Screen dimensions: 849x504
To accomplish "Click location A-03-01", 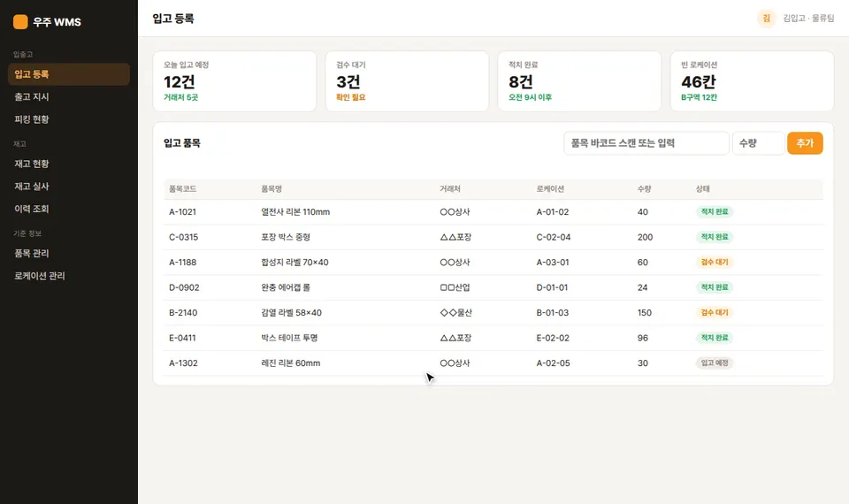I will (x=552, y=263).
